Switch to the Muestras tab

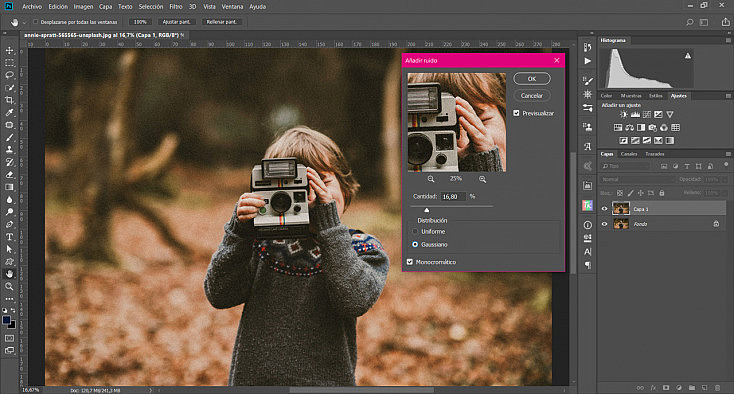[x=631, y=96]
